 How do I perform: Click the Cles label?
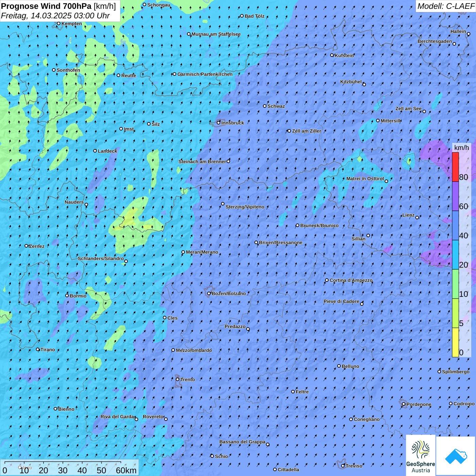172,318
